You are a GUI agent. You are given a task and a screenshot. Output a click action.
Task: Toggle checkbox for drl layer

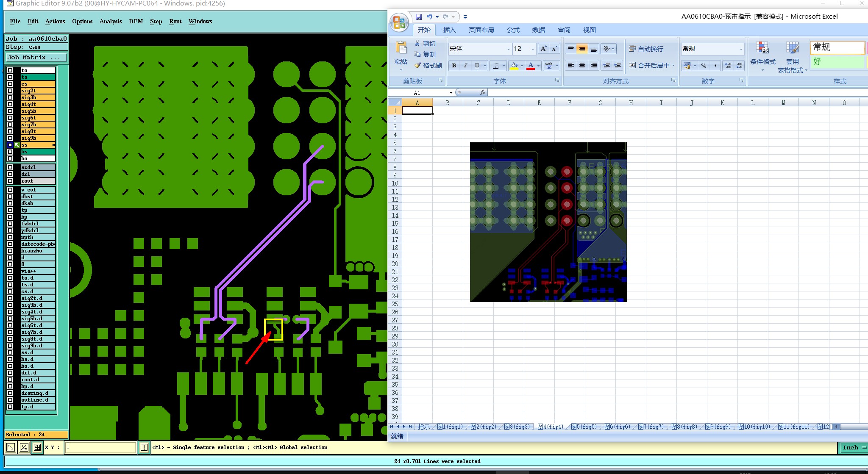click(10, 174)
